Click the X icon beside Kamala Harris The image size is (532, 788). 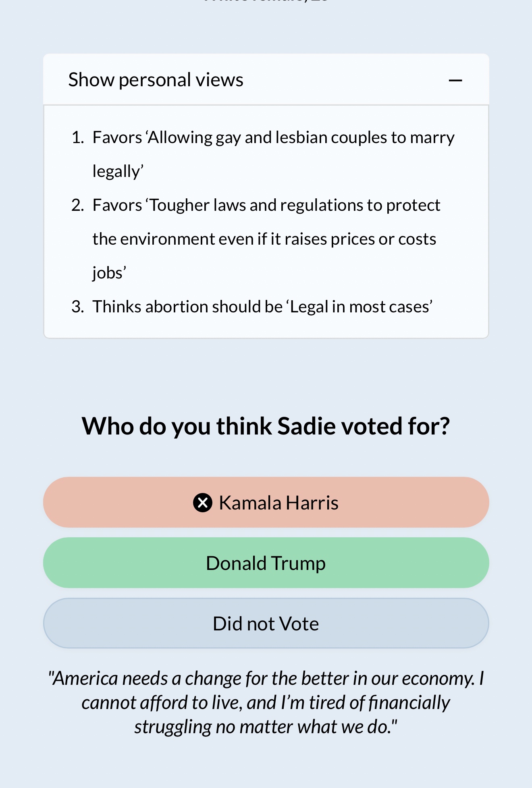point(203,503)
